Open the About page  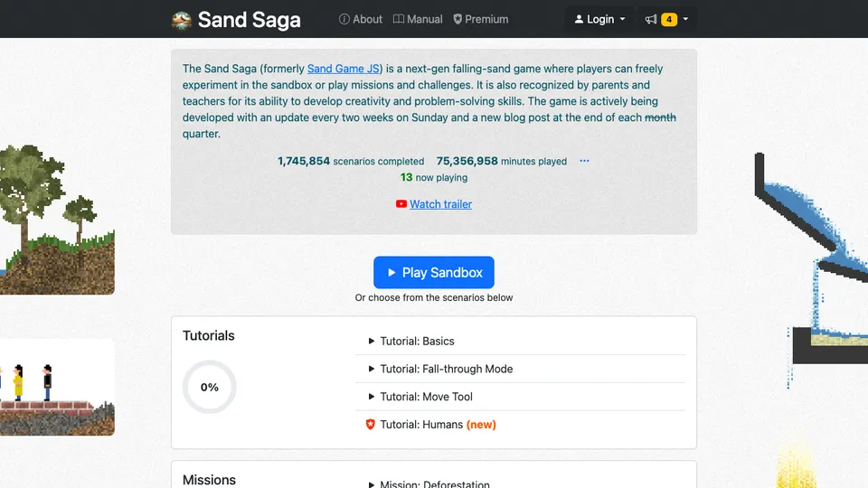coord(361,19)
